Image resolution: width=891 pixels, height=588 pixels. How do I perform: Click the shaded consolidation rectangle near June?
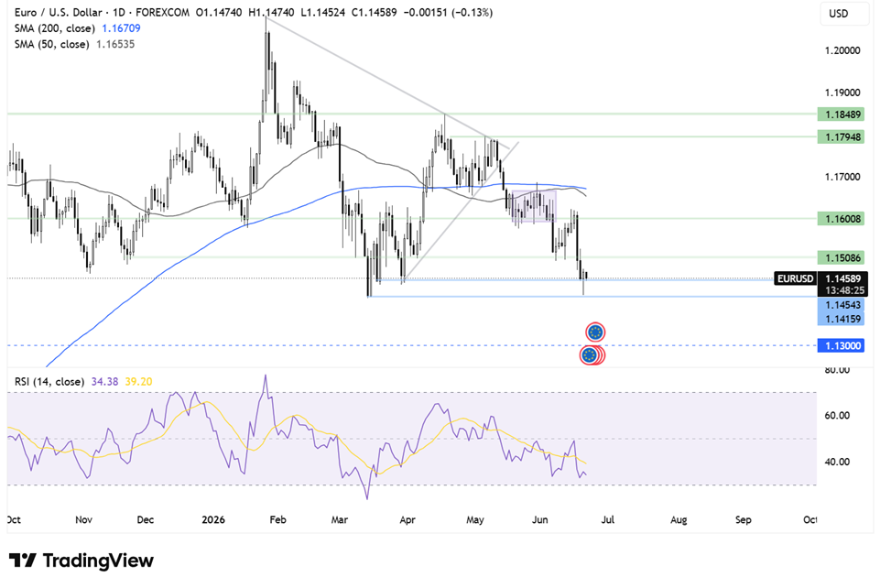533,206
